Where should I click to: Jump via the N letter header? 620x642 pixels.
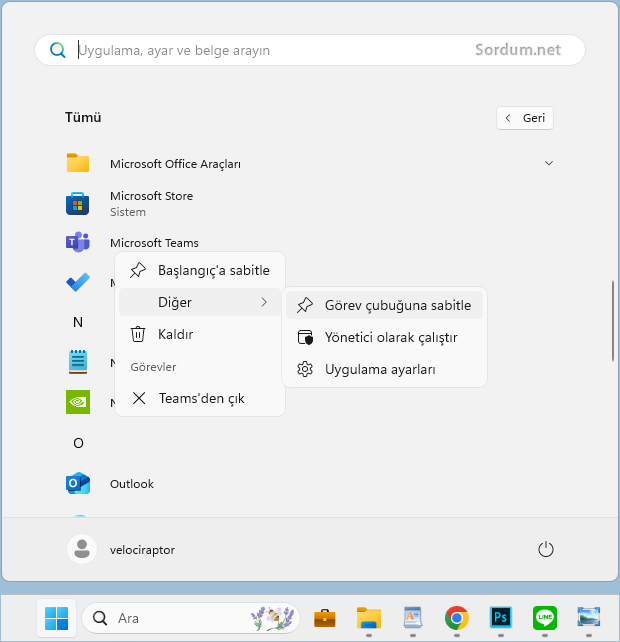pyautogui.click(x=78, y=322)
